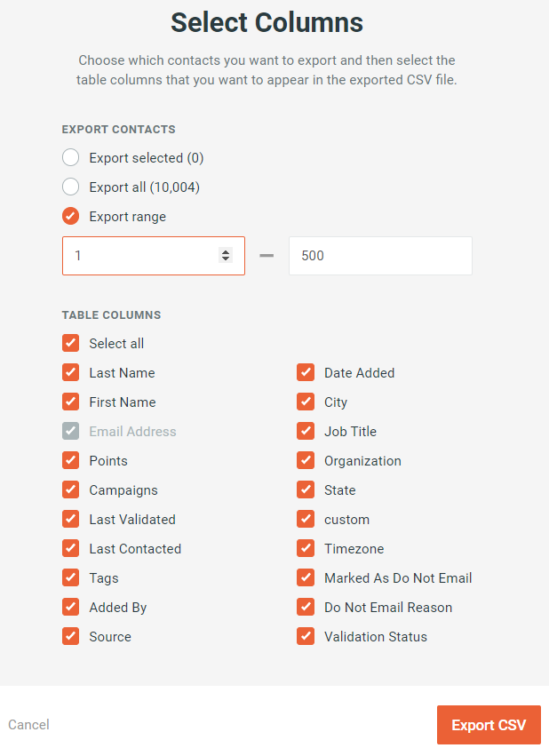Disable the Last Name column

click(70, 372)
